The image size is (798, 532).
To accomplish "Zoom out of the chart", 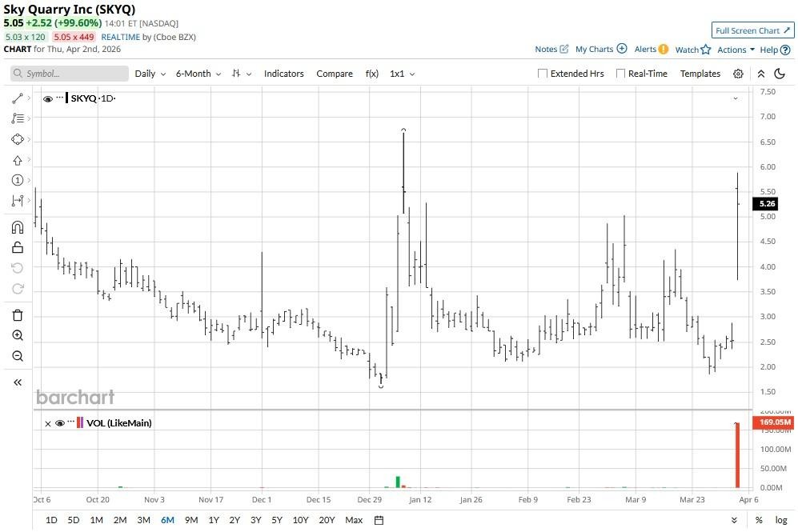I will (18, 356).
